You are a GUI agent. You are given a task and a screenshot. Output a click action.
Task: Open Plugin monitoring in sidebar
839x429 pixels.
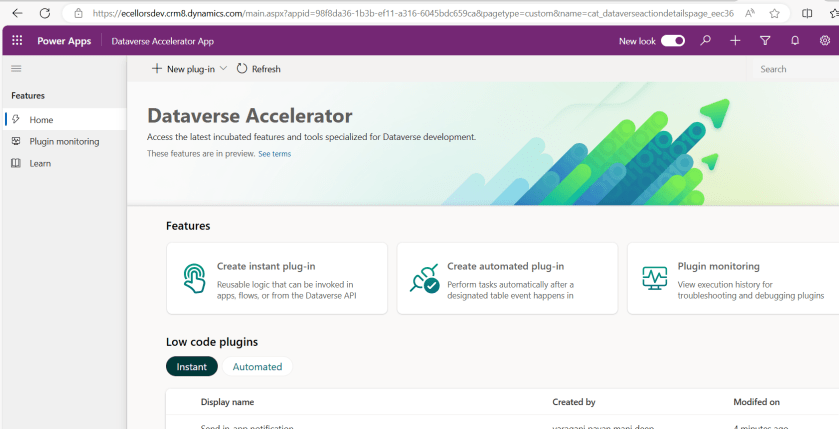pyautogui.click(x=64, y=142)
